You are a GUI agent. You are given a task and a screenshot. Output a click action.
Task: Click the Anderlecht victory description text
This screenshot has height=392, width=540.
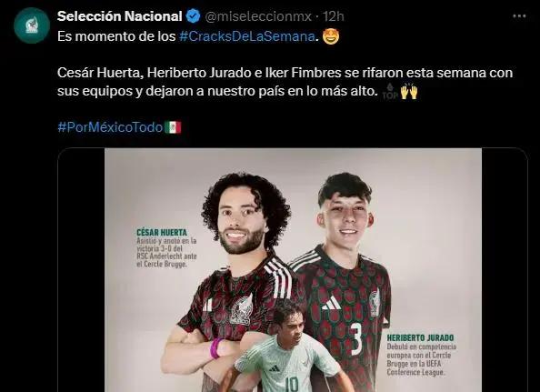pyautogui.click(x=166, y=253)
